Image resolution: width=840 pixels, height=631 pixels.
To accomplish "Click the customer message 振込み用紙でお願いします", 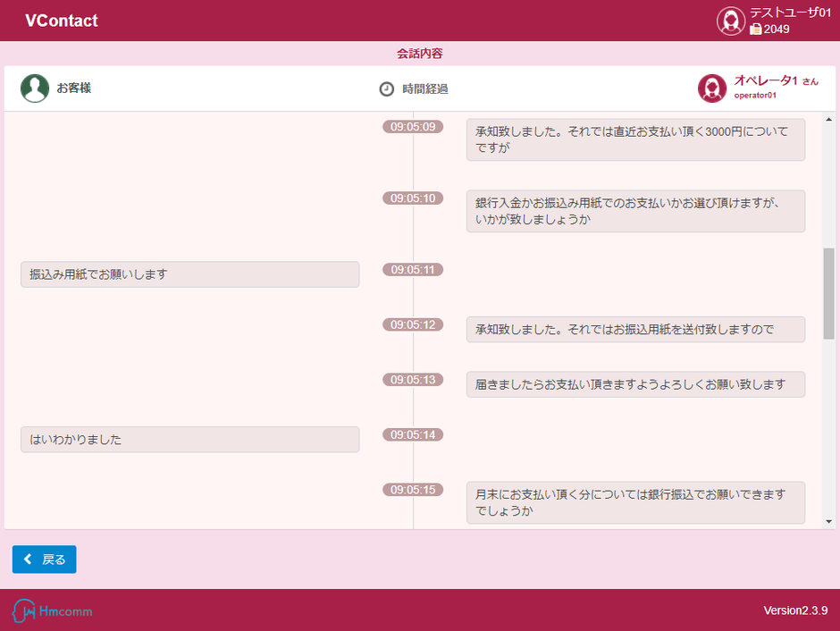I will point(190,274).
